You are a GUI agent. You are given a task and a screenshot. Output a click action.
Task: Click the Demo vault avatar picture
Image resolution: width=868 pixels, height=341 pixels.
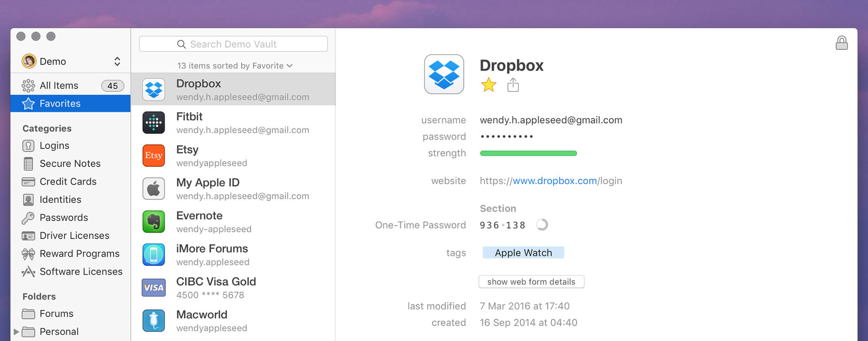(29, 61)
